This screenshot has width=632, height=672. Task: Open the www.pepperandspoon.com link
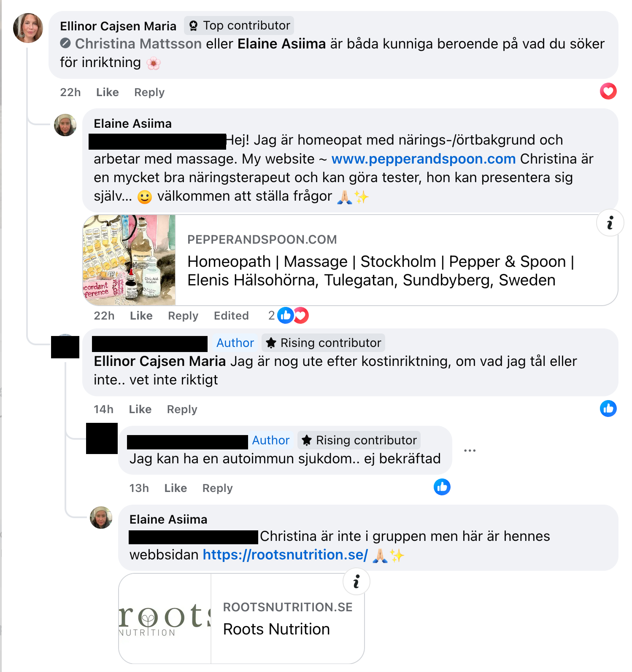point(424,159)
